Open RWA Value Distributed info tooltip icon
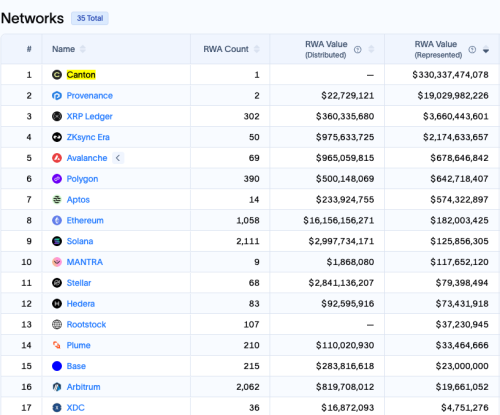 (358, 50)
